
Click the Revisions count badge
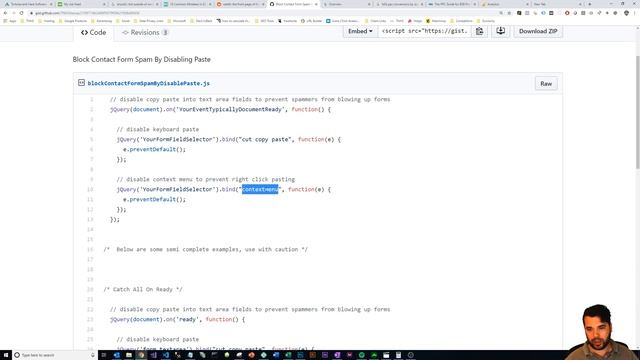tap(165, 33)
